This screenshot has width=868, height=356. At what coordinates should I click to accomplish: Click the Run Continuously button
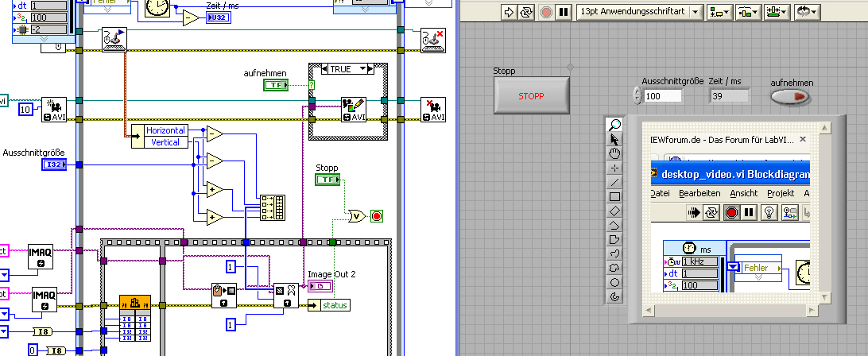point(527,12)
